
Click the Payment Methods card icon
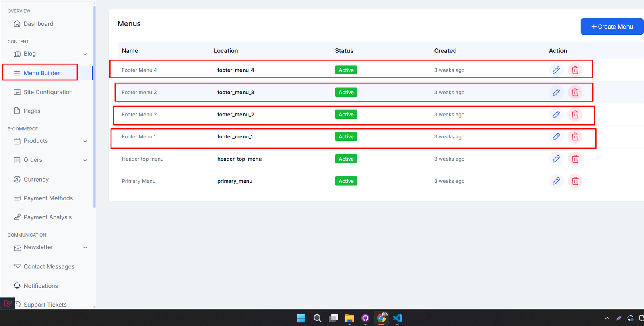17,198
